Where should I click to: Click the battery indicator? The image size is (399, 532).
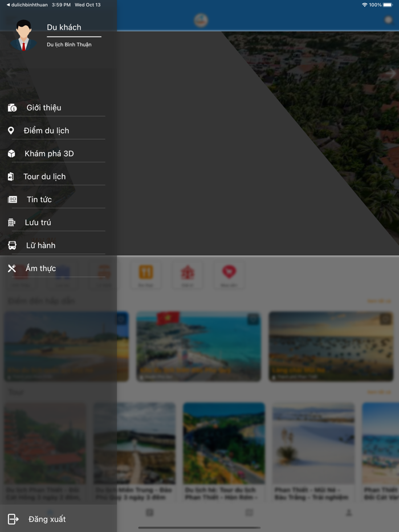pyautogui.click(x=388, y=5)
